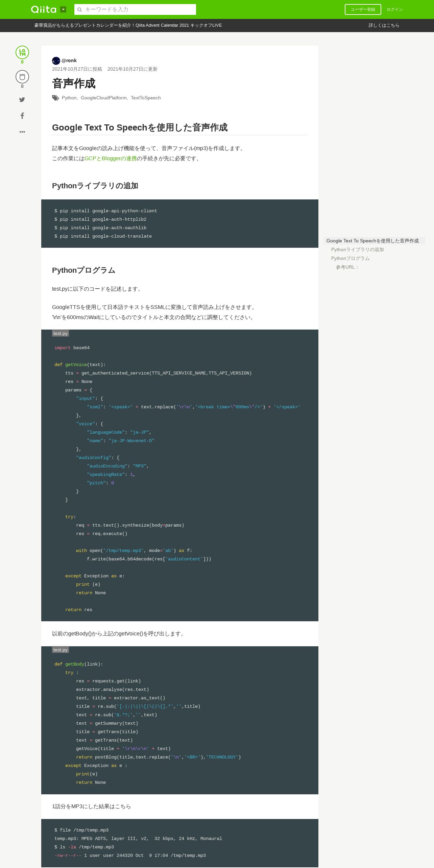The width and height of the screenshot is (434, 868).
Task: Click the Pythonプログラム article heading
Action: click(x=83, y=270)
